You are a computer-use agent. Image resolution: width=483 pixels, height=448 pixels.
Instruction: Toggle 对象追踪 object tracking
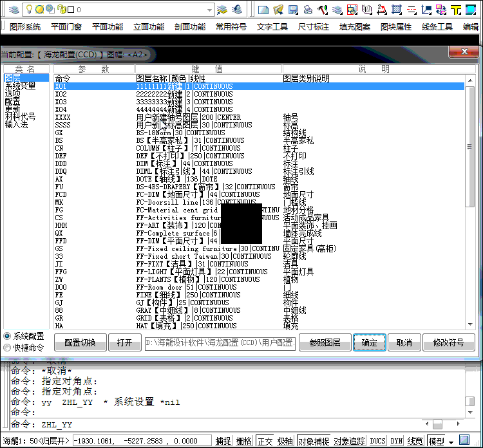point(349,441)
